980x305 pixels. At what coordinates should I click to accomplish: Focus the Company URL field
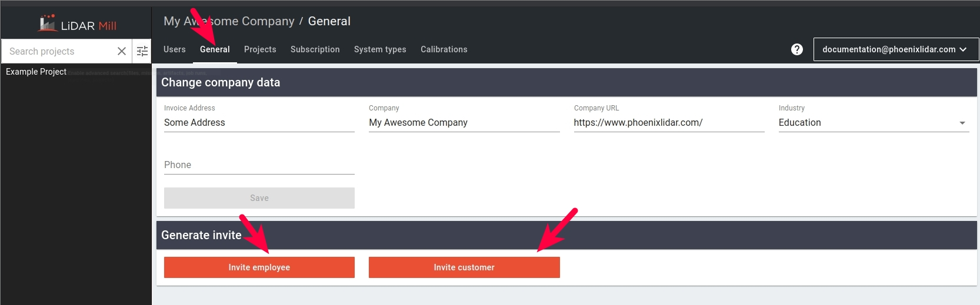668,122
